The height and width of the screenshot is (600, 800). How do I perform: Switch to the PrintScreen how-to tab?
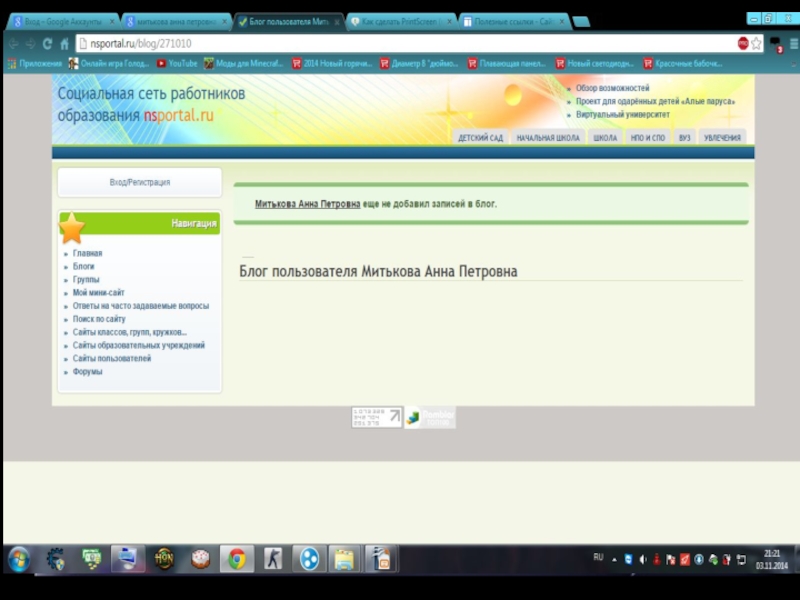pyautogui.click(x=400, y=21)
